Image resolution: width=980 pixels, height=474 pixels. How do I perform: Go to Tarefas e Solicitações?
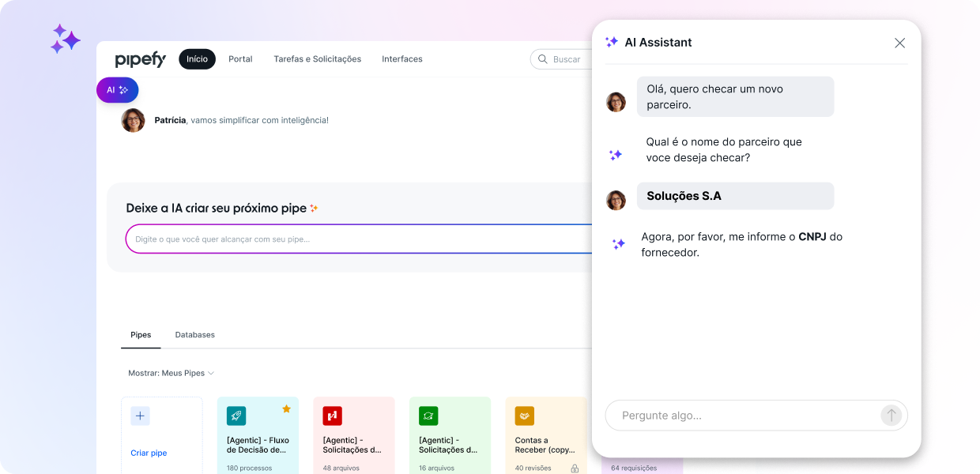tap(317, 59)
